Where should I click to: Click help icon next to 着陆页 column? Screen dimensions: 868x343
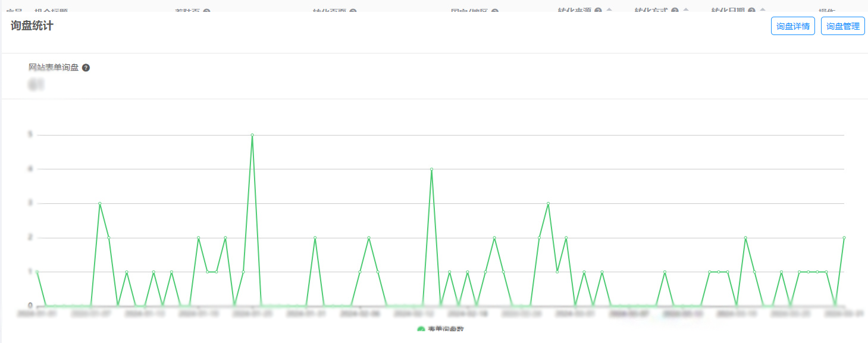coord(206,12)
